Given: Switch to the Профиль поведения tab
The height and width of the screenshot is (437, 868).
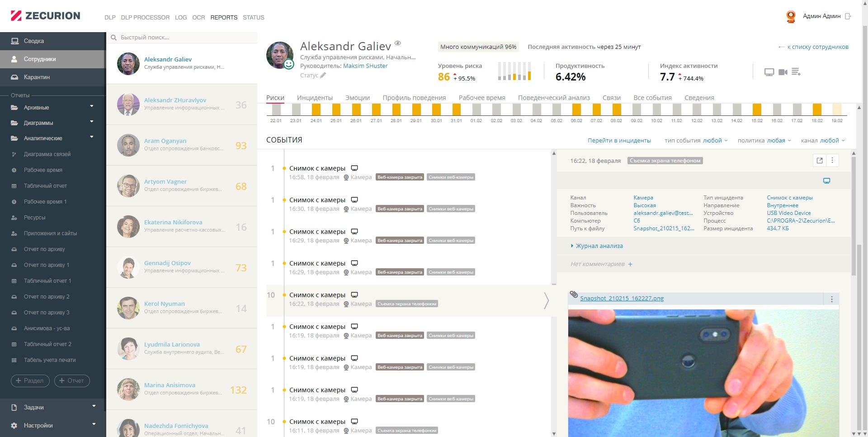Looking at the screenshot, I should [414, 98].
